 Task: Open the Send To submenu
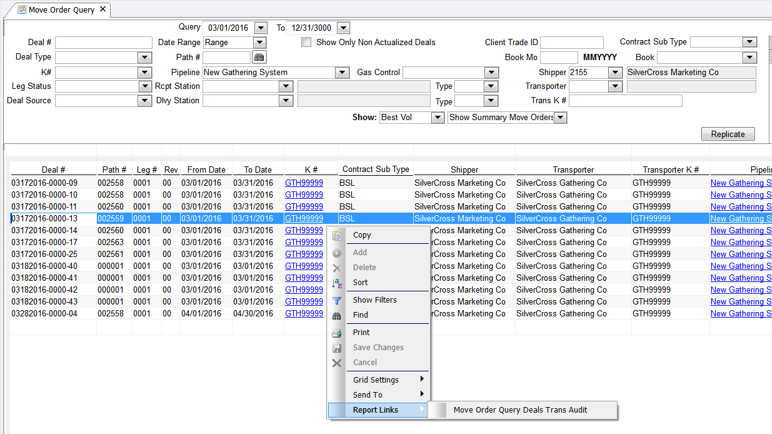(385, 395)
